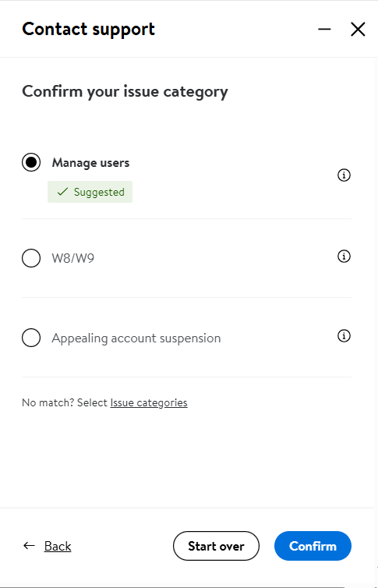
Task: Close the Contact support panel
Action: coord(358,29)
